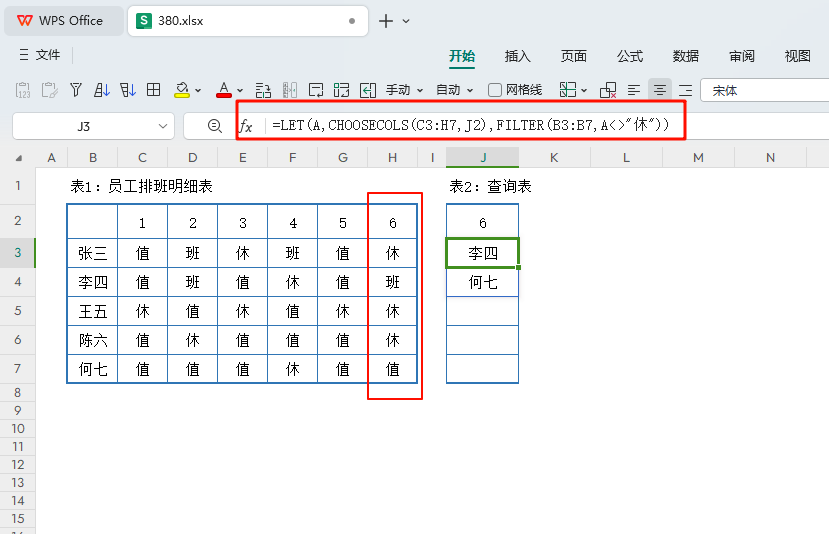
Task: Open the font color dropdown arrow
Action: 240,91
